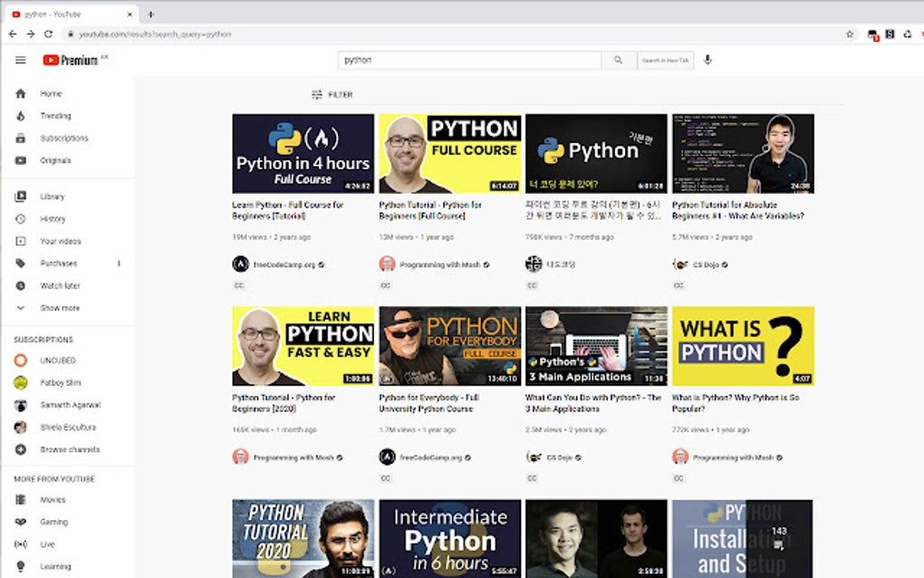Image resolution: width=924 pixels, height=578 pixels.
Task: Open the FILTER options
Action: coord(332,94)
